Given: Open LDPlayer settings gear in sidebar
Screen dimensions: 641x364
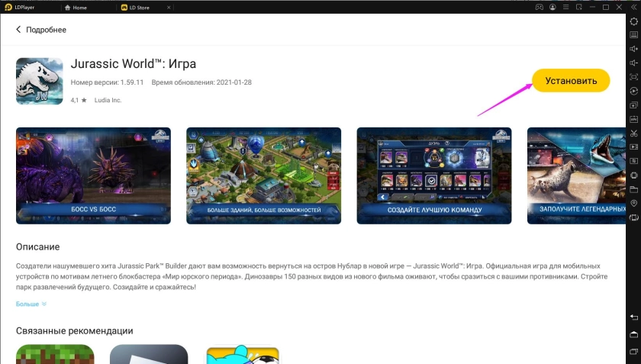Looking at the screenshot, I should click(633, 21).
